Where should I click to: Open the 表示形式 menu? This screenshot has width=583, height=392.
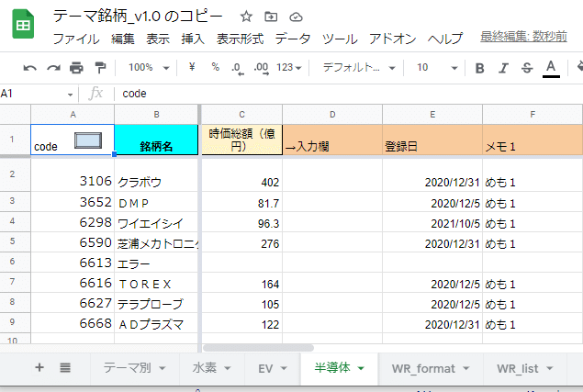240,39
